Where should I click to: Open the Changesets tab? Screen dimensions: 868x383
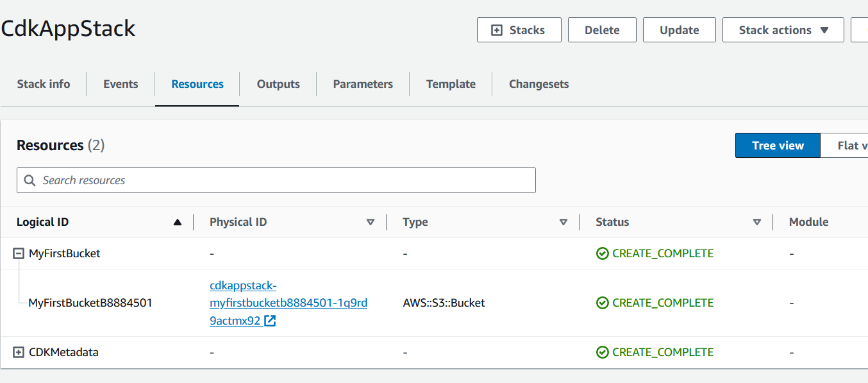[538, 84]
